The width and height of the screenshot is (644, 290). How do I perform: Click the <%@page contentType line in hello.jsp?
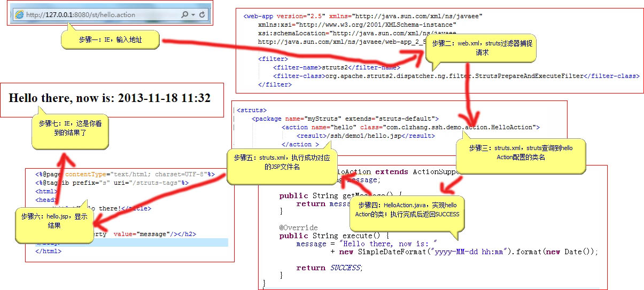pos(125,174)
